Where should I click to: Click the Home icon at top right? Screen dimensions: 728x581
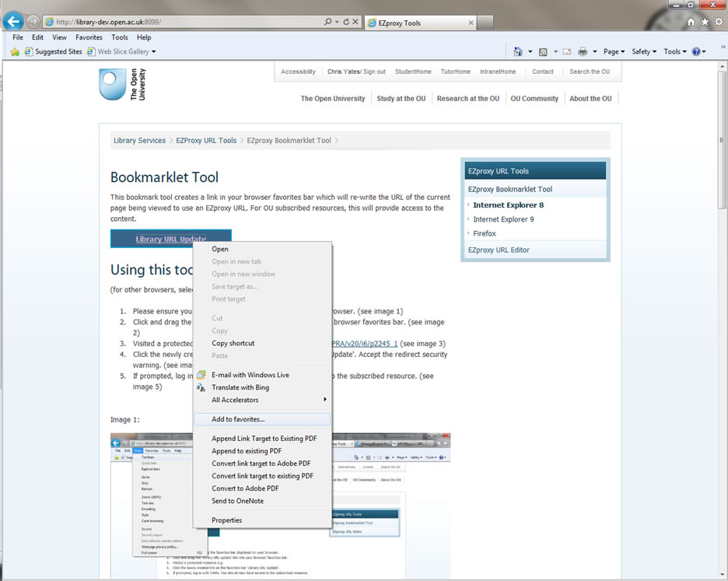pos(691,22)
